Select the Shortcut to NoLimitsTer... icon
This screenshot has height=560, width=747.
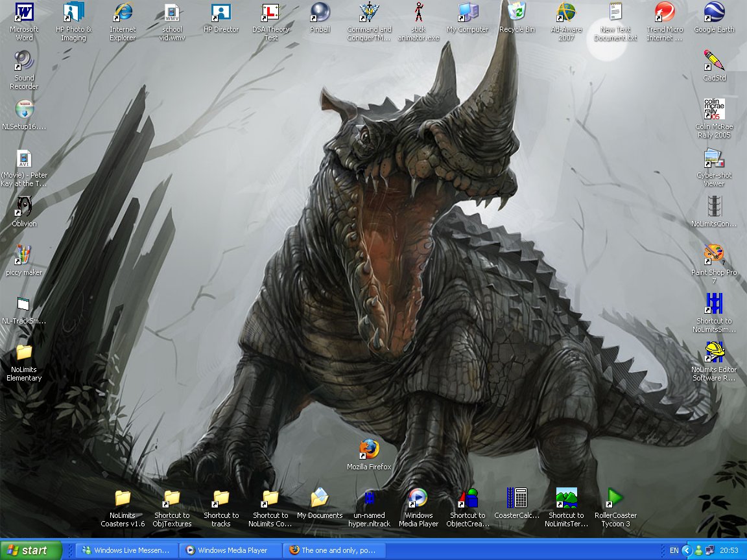567,498
